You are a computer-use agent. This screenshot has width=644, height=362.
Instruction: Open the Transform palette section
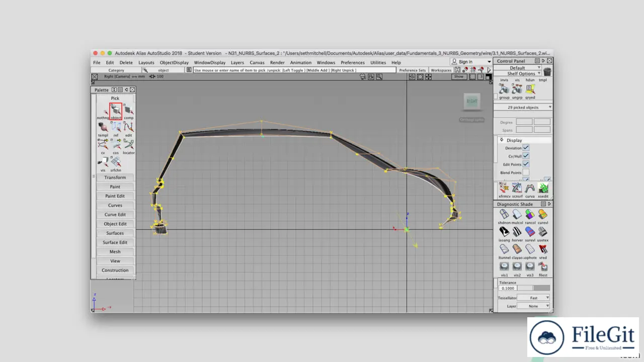click(115, 177)
